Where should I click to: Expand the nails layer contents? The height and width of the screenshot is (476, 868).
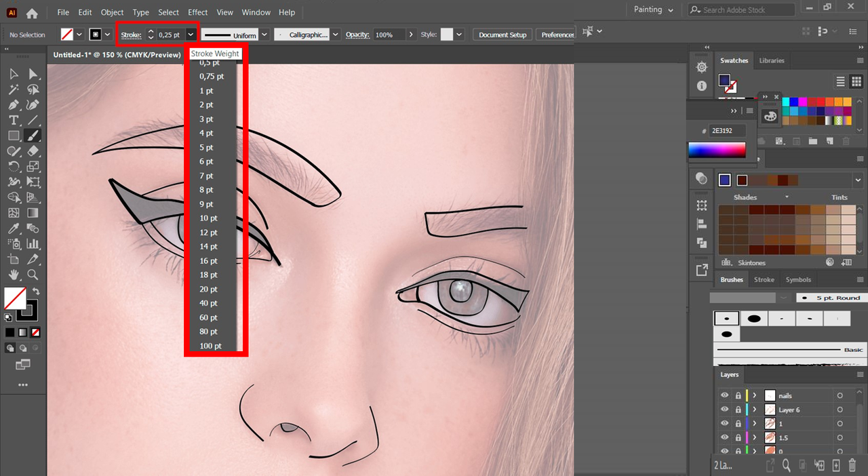pos(754,395)
